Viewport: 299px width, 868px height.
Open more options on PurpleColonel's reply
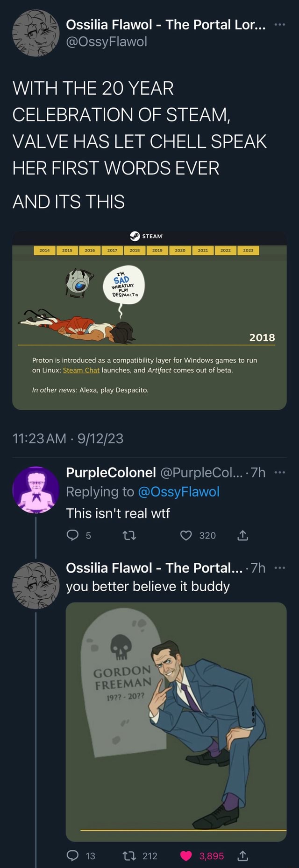pos(279,472)
